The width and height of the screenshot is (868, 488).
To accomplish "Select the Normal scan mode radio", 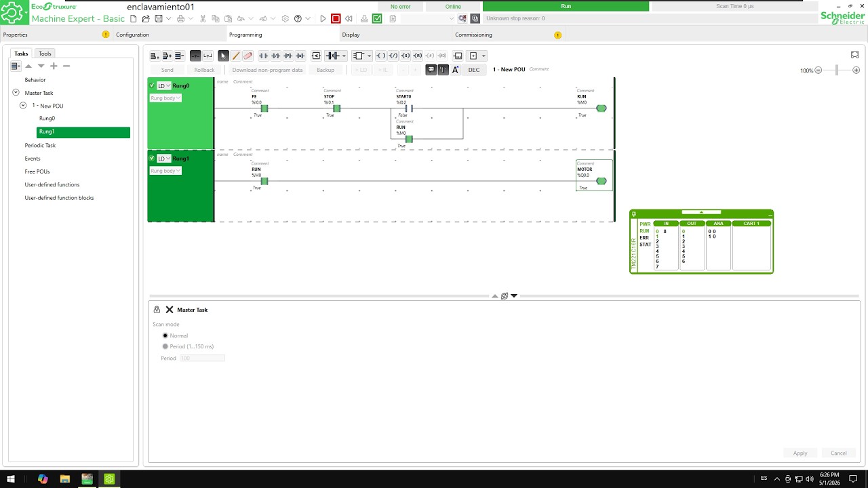I will (165, 335).
